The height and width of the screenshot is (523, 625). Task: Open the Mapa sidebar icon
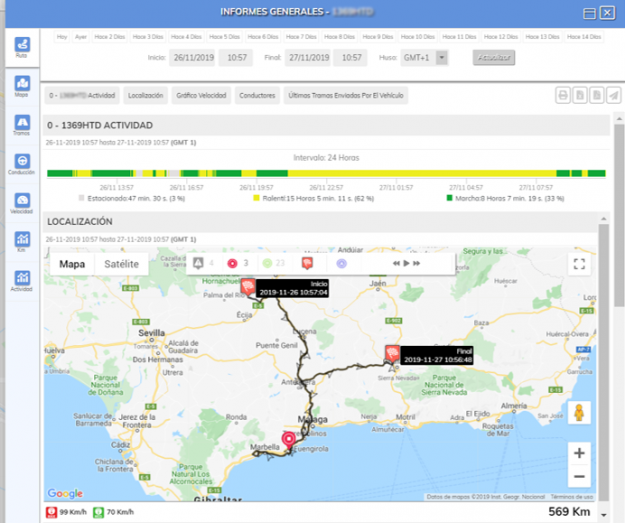click(x=22, y=85)
